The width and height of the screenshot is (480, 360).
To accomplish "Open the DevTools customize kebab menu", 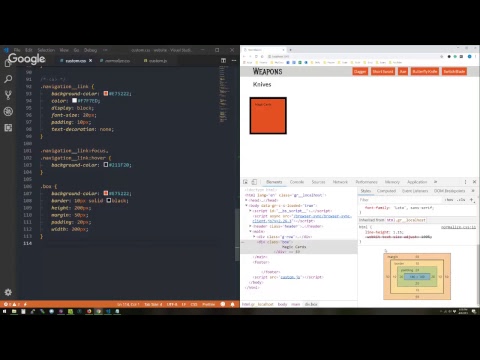I will point(465,182).
